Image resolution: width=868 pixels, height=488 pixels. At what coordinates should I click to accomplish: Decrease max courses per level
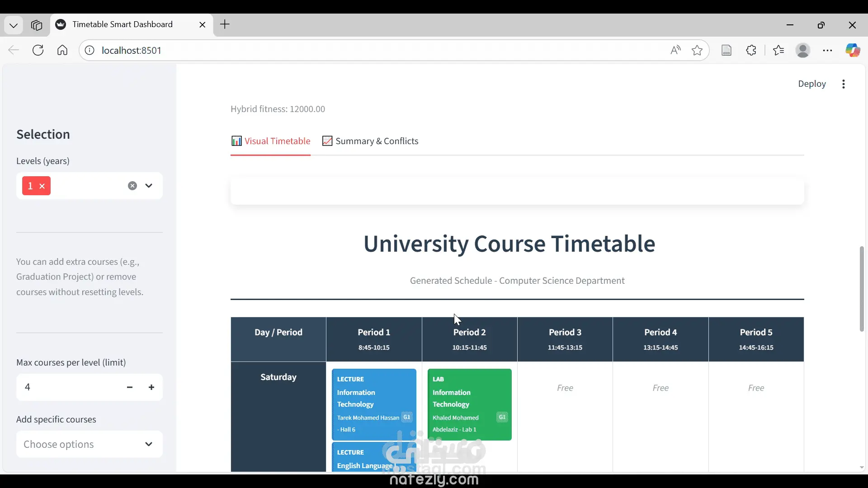(130, 387)
